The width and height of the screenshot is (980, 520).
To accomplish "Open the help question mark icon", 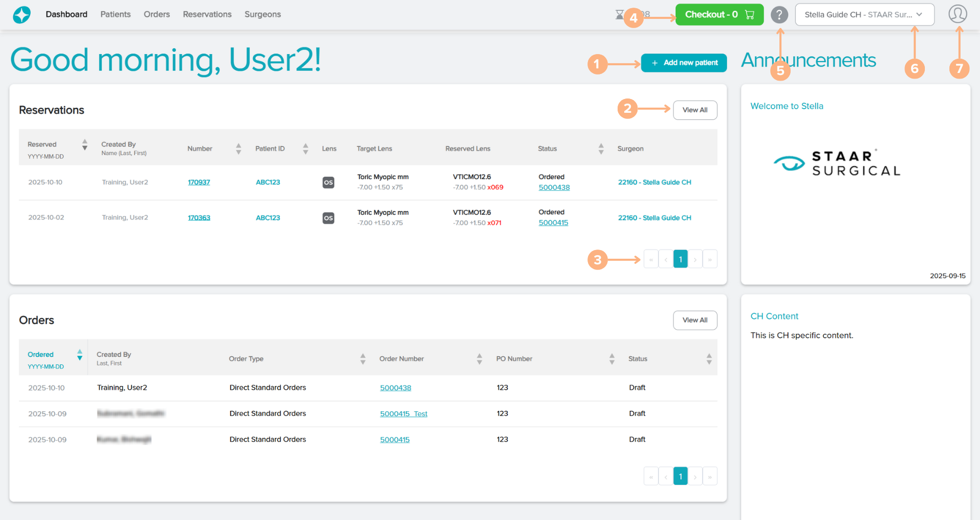I will tap(779, 15).
